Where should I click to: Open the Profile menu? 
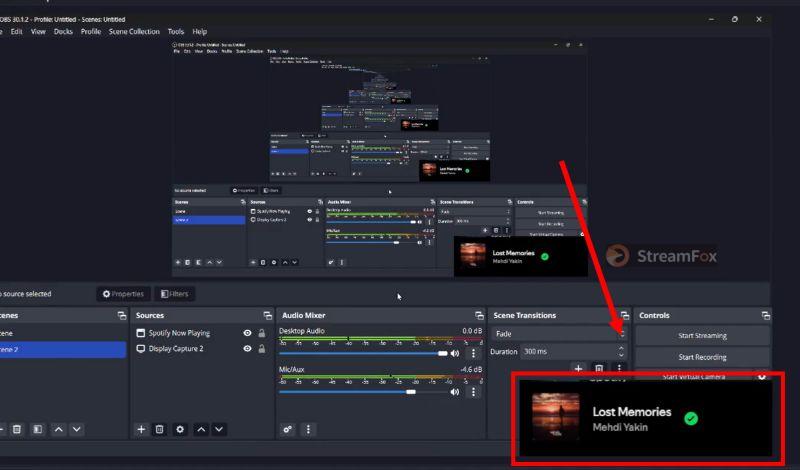pyautogui.click(x=91, y=31)
